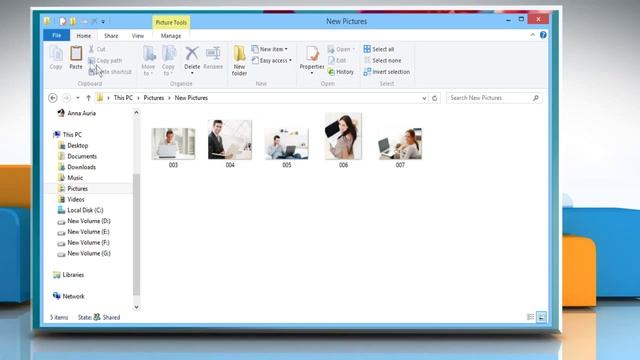The height and width of the screenshot is (360, 640).
Task: Go back with the back arrow
Action: [x=53, y=98]
